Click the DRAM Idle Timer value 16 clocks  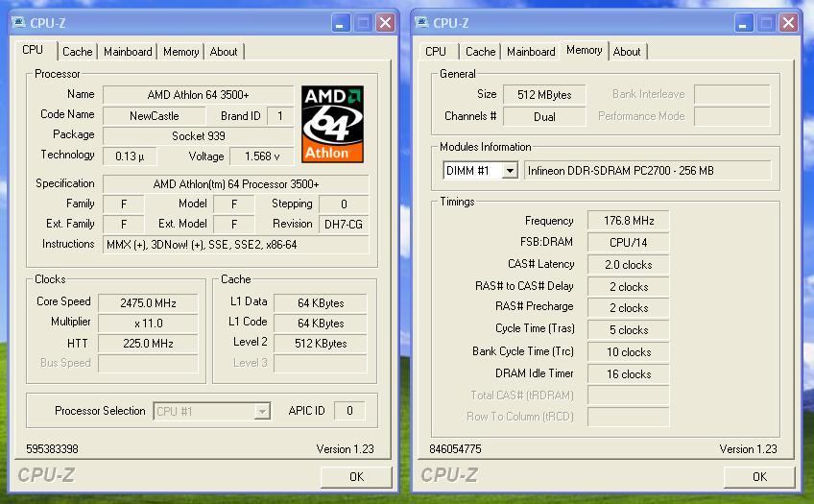[628, 374]
